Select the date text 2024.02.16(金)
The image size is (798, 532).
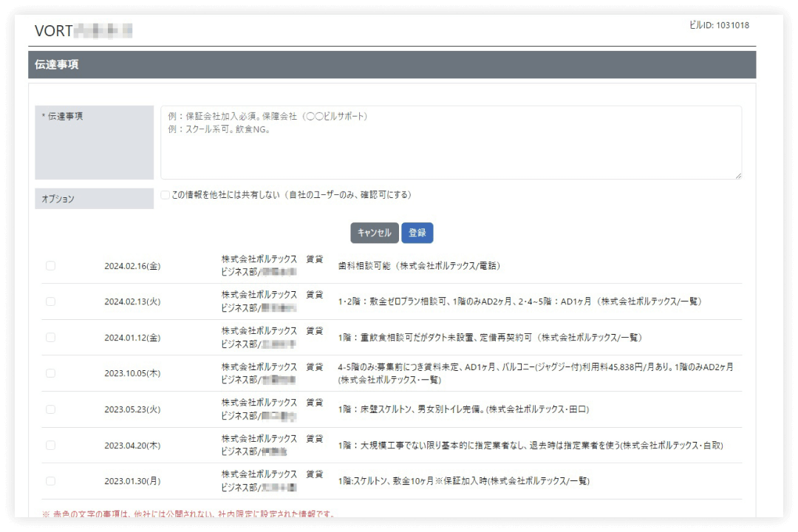pos(132,266)
